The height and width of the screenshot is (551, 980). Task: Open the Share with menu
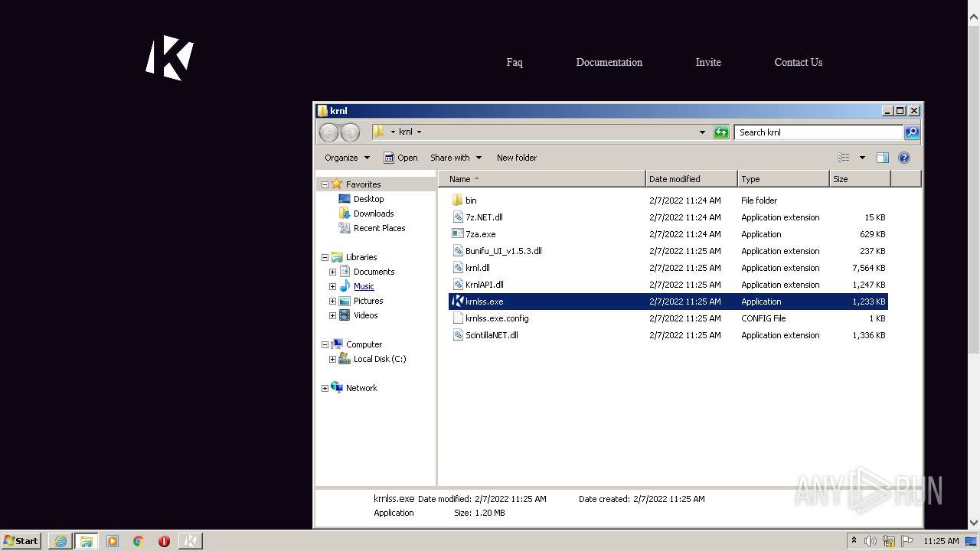[x=456, y=158]
